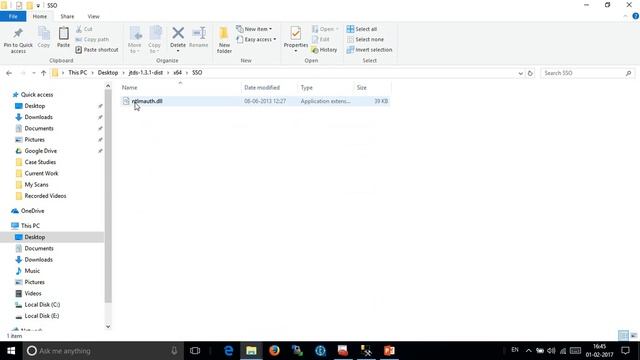Click jtds-1.3.1-dist in address breadcrumb
Viewport: 640px width, 360px height.
coord(146,72)
